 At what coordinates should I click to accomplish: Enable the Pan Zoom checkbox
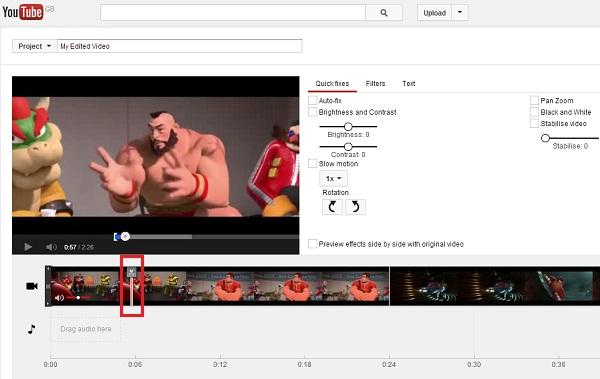pos(534,100)
